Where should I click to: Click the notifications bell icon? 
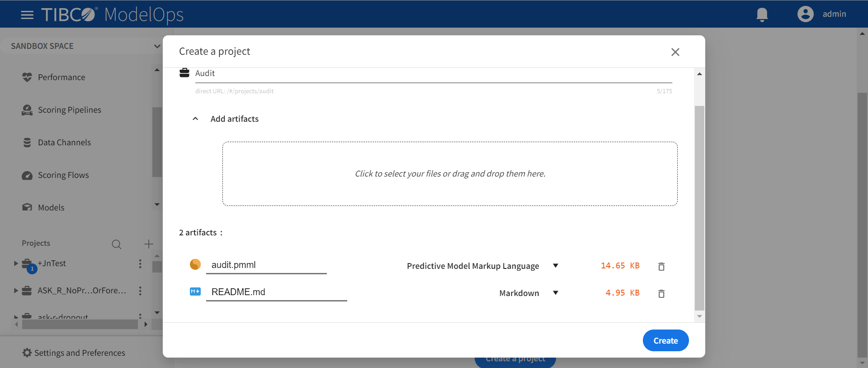tap(762, 14)
